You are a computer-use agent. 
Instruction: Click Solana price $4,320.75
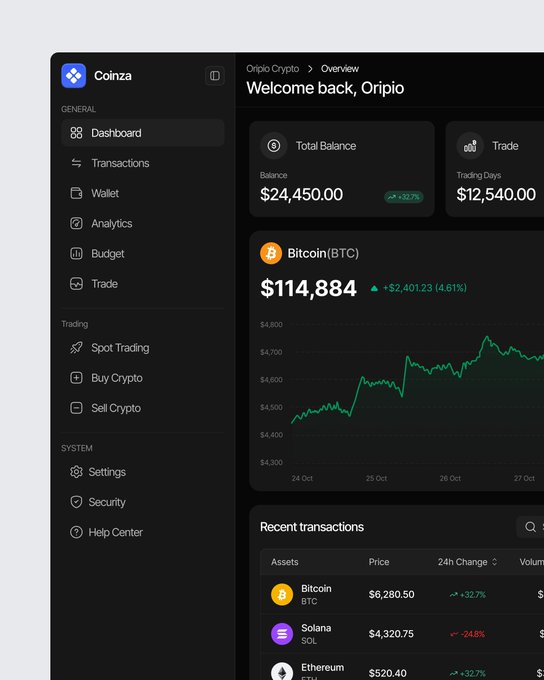click(x=391, y=634)
